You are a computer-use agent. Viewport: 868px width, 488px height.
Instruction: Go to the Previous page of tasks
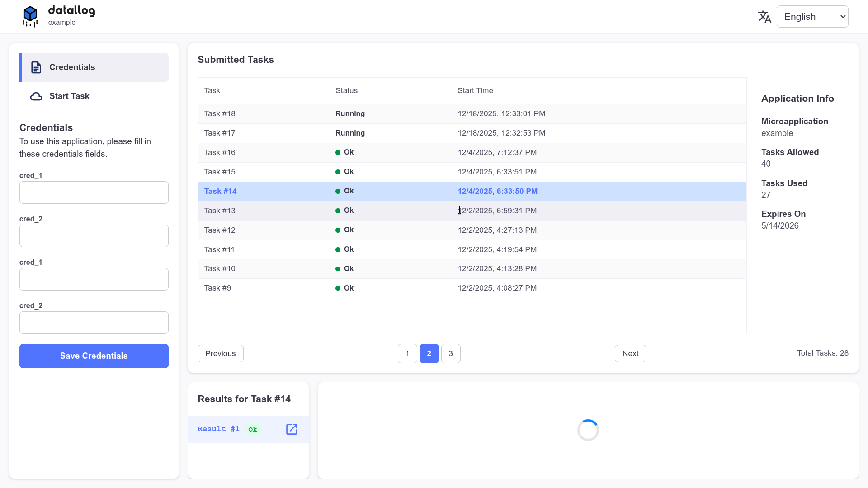[220, 354]
